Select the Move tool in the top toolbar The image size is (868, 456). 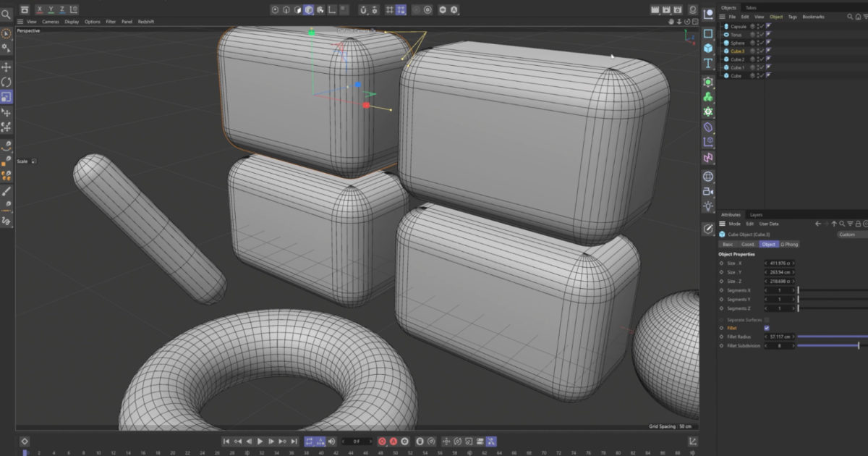point(6,67)
